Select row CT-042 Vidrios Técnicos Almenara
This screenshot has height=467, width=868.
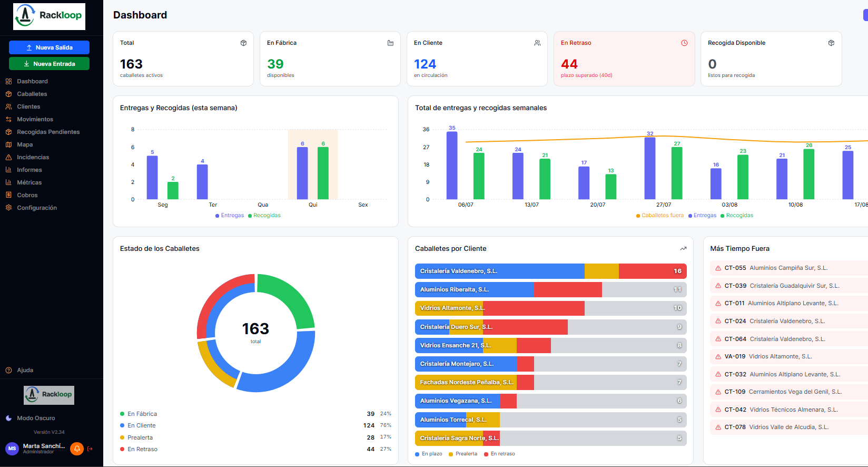pyautogui.click(x=788, y=410)
